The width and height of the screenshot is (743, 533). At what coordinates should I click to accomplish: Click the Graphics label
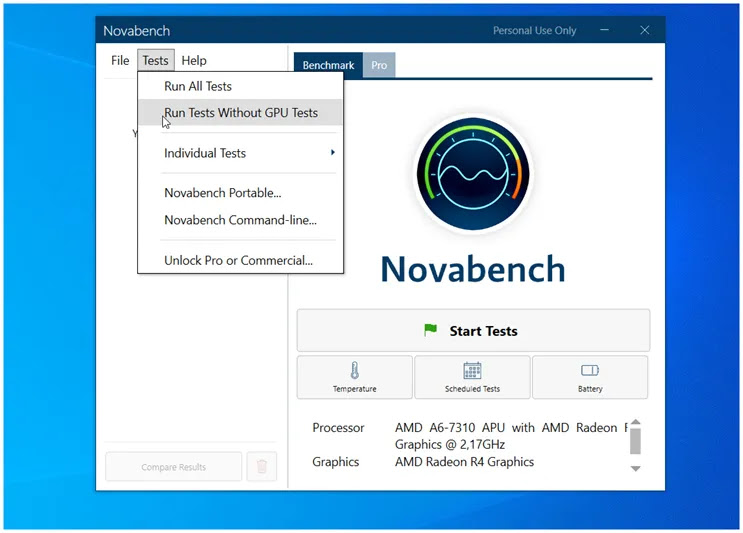335,462
